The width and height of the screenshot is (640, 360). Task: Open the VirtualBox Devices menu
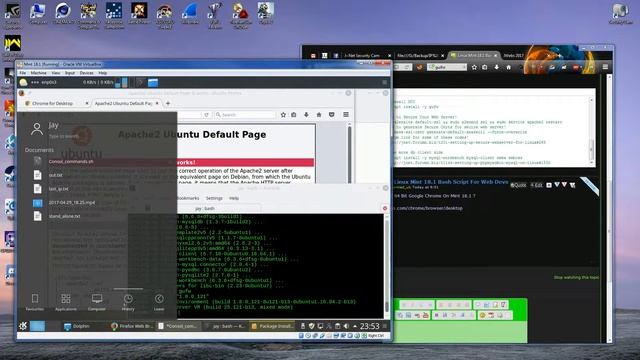[x=87, y=73]
